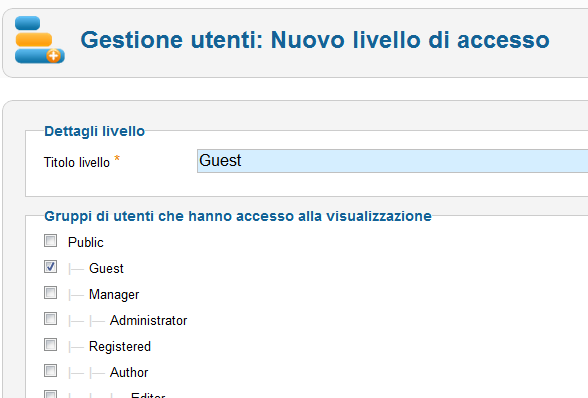Tick the Manager group checkbox
Image resolution: width=588 pixels, height=398 pixels.
tap(51, 293)
